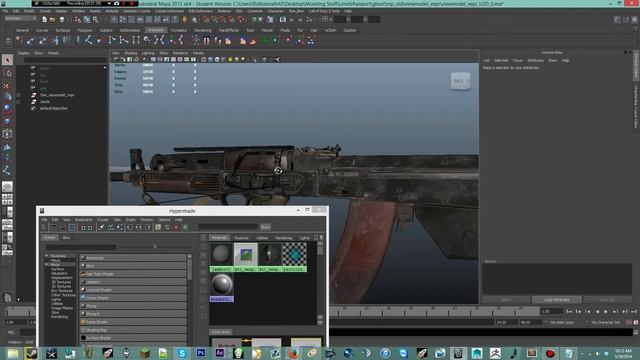Screen dimensions: 640x360
Task: Click the red record icon in the taskbar
Action: click(x=550, y=353)
